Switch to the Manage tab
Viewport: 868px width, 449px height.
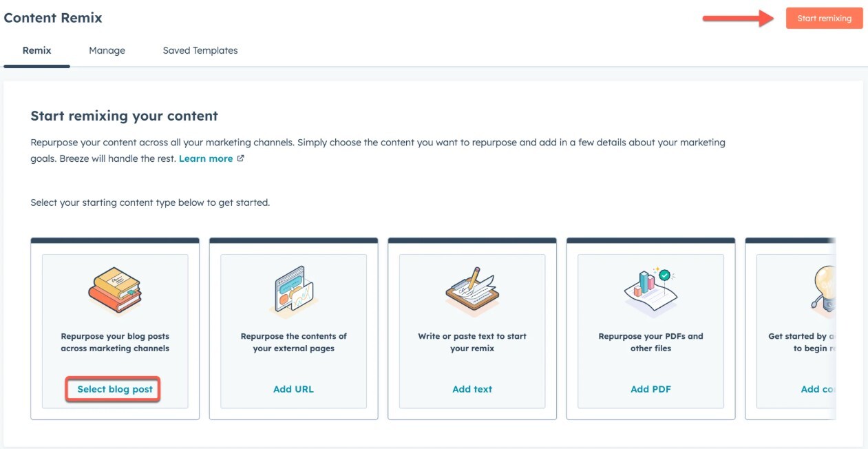[x=107, y=50]
